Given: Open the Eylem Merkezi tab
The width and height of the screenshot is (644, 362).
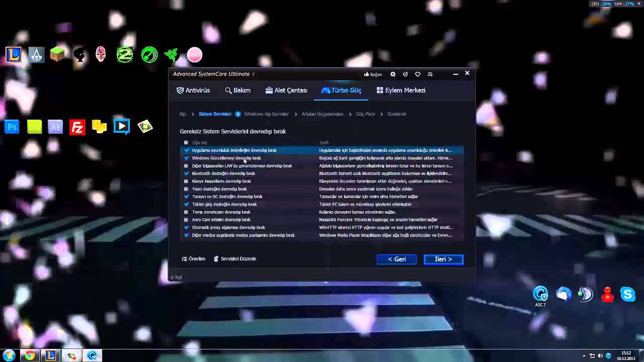Looking at the screenshot, I should point(401,90).
